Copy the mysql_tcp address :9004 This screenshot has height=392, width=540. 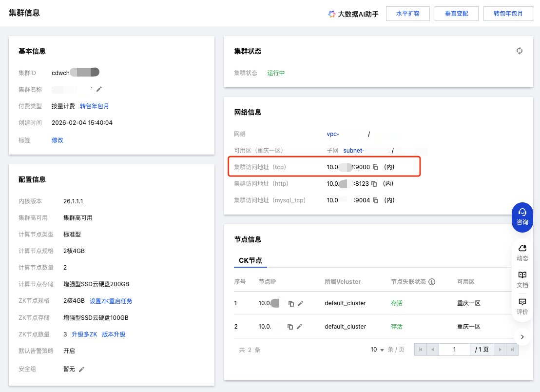376,200
